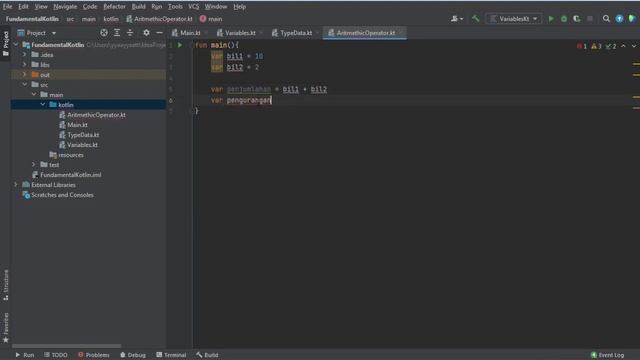This screenshot has width=640, height=360.
Task: Click the Expand All icon
Action: (117, 33)
